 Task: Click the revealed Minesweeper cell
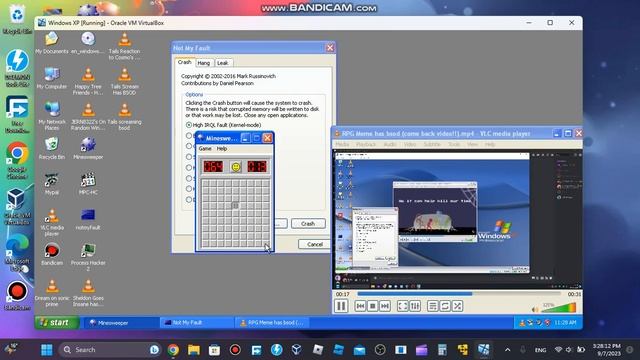(x=235, y=205)
